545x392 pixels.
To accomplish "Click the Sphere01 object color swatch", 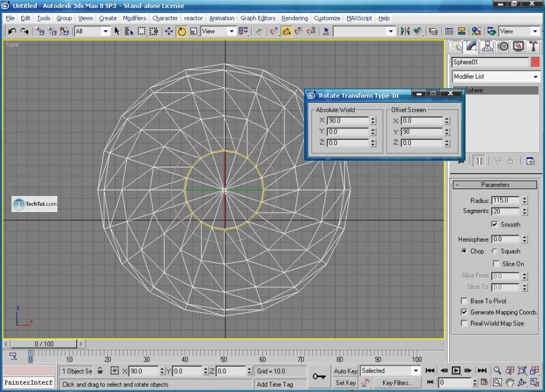I will tap(535, 62).
